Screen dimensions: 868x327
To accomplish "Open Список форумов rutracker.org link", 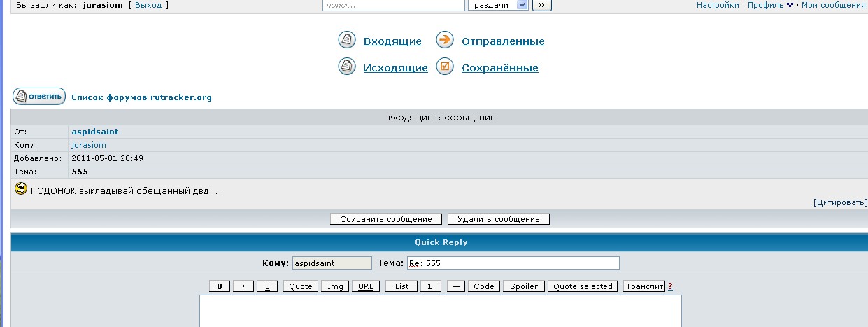I will pos(141,97).
